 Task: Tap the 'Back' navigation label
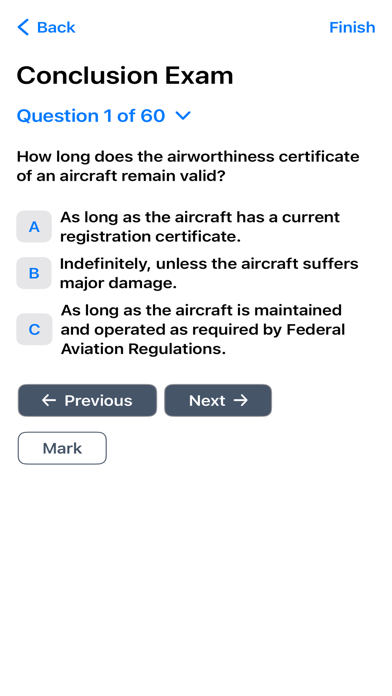click(56, 28)
